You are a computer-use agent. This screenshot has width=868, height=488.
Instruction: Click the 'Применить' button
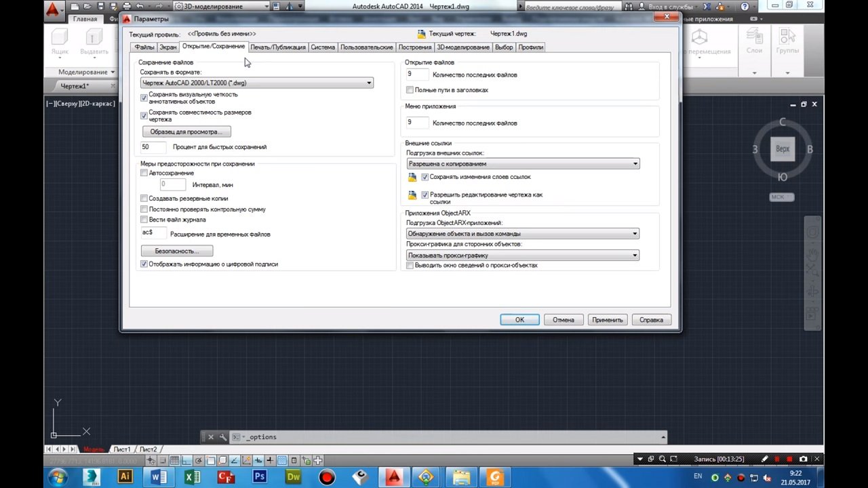(x=607, y=320)
